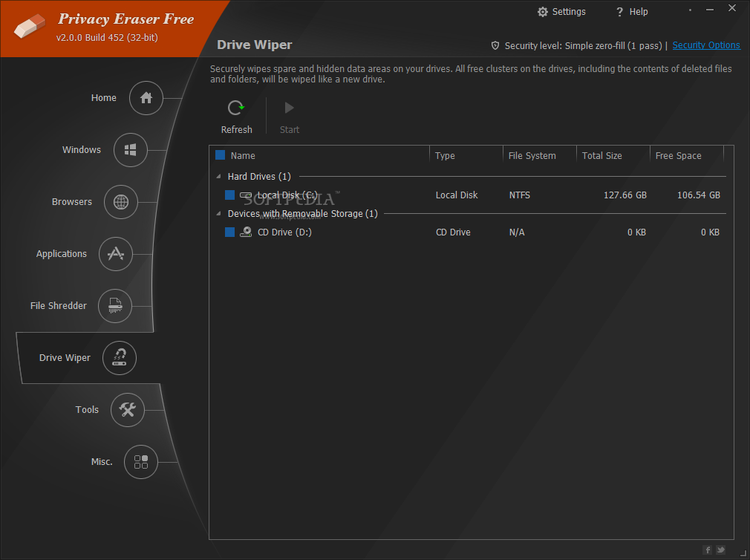750x560 pixels.
Task: Collapse the Hard Drives (1) group
Action: coord(218,177)
